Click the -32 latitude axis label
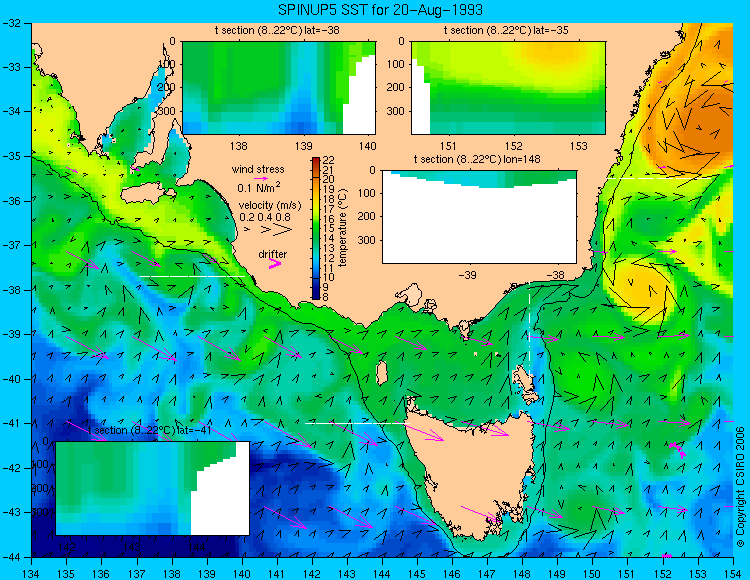The width and height of the screenshot is (750, 580). click(11, 23)
